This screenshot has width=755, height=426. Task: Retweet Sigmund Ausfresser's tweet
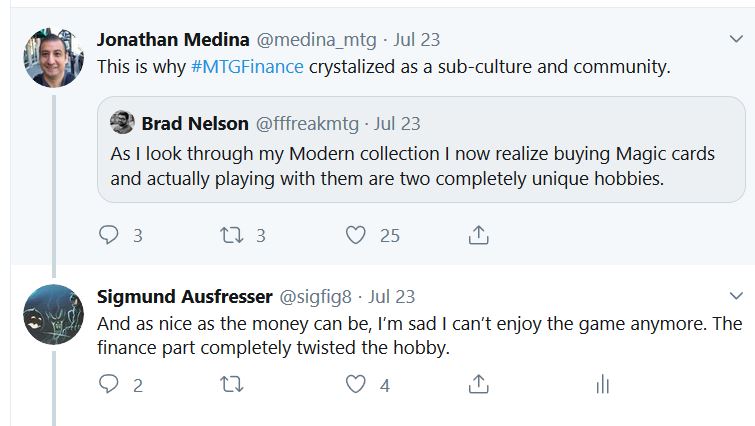tap(231, 384)
